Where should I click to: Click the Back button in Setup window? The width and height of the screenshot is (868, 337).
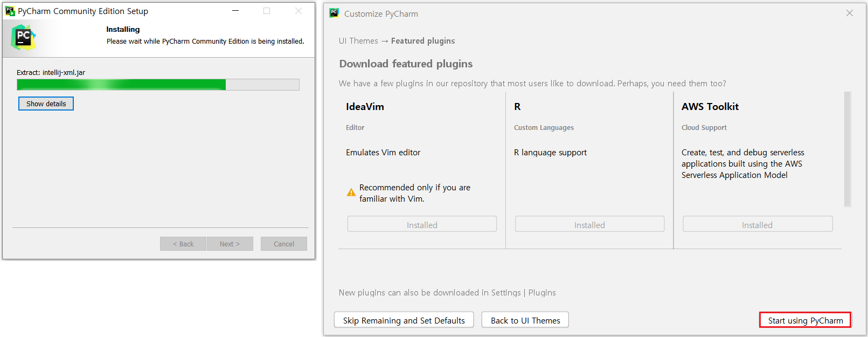(x=183, y=244)
